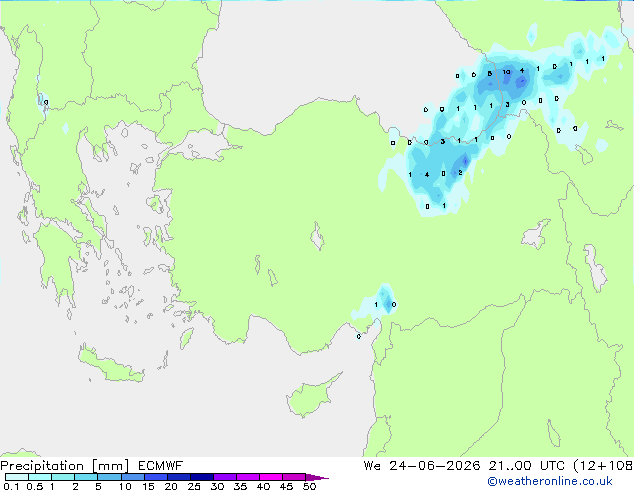This screenshot has width=634, height=490.
Task: Click the '5' legend scale label
Action: tap(98, 486)
